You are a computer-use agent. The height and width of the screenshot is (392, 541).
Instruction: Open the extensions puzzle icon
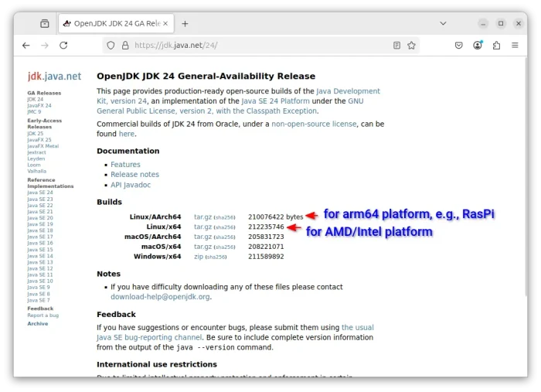click(x=496, y=45)
